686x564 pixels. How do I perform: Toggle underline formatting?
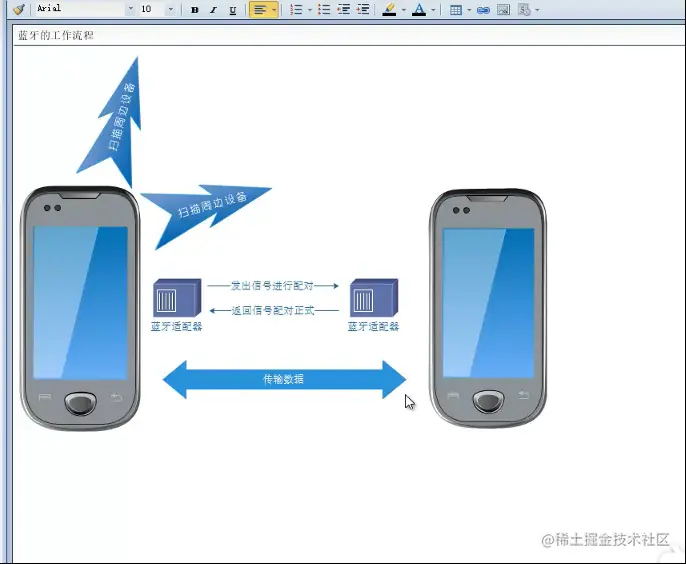pyautogui.click(x=233, y=10)
